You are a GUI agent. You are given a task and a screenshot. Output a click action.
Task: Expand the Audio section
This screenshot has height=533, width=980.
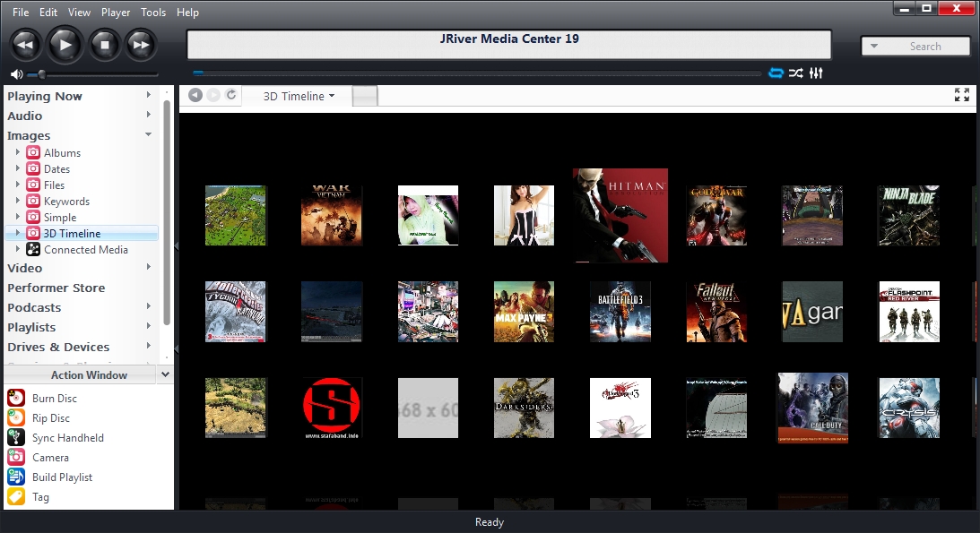pos(148,115)
